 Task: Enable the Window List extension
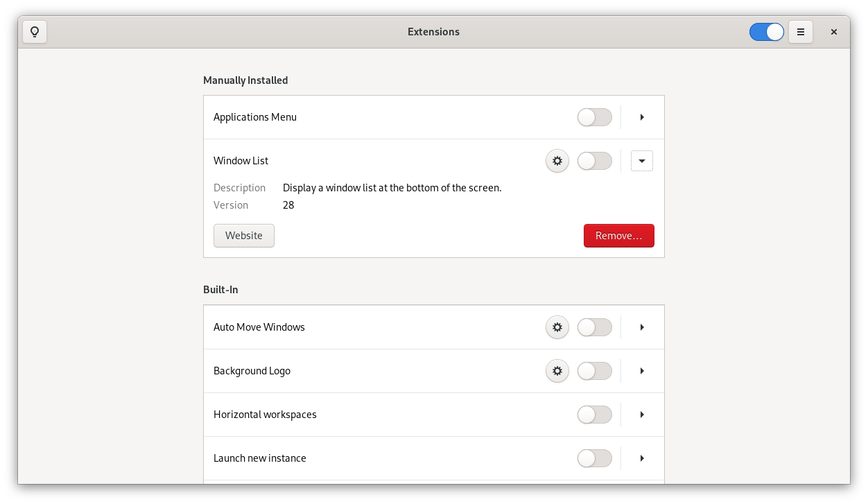pos(595,161)
